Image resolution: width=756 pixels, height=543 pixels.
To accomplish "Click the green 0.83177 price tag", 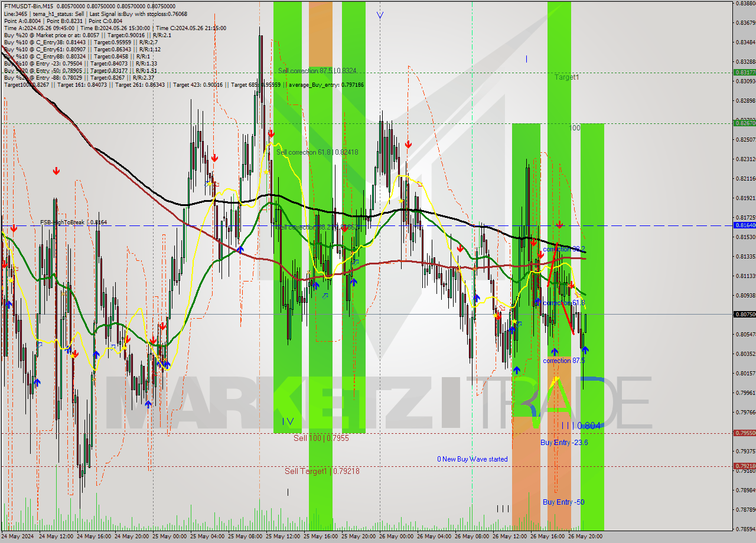I will [x=745, y=72].
